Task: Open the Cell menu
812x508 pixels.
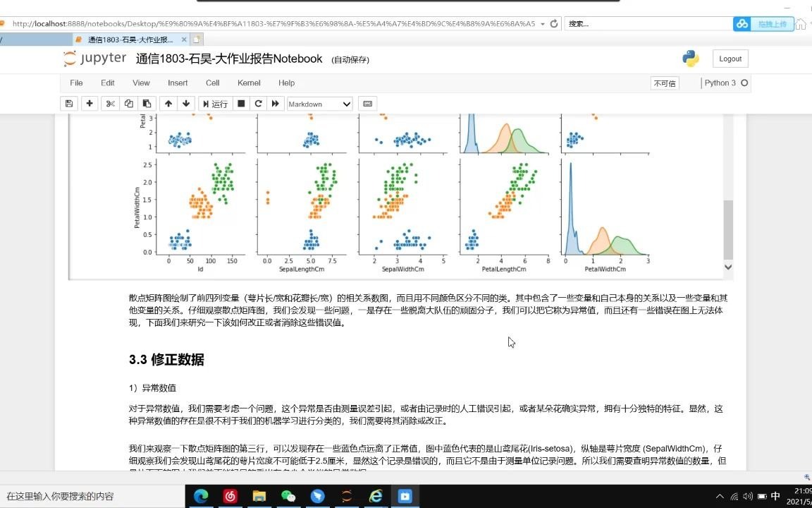Action: point(212,83)
